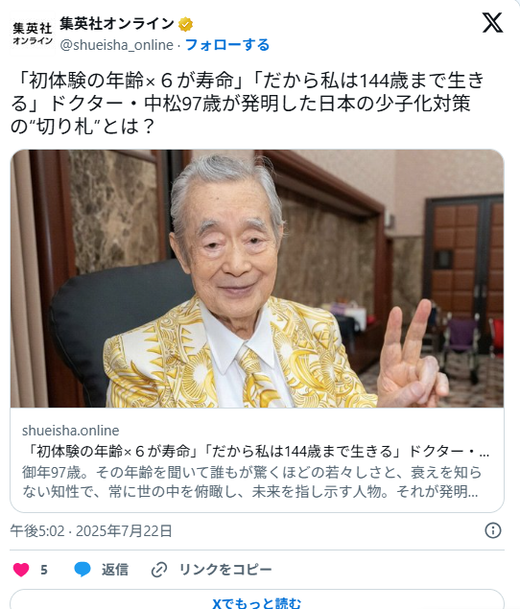Viewport: 520px width, 609px height.
Task: Open the article photo of elderly man
Action: point(257,278)
